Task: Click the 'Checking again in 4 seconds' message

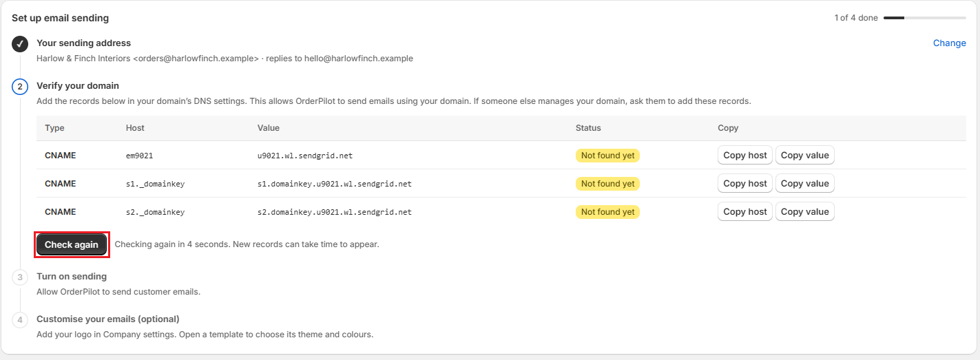Action: coord(247,244)
